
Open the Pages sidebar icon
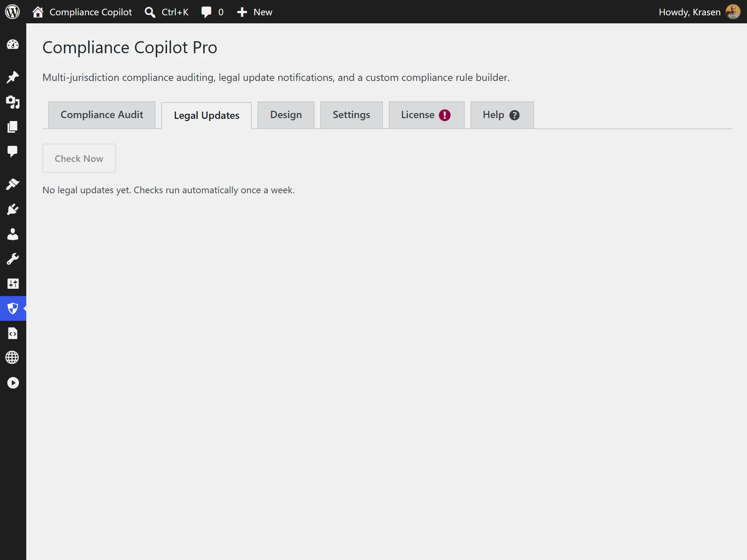point(13,127)
